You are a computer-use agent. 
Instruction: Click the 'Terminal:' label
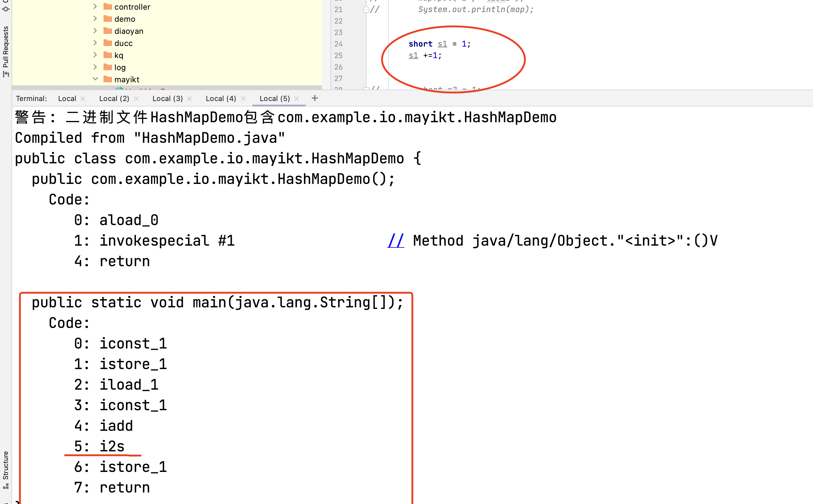pos(31,99)
